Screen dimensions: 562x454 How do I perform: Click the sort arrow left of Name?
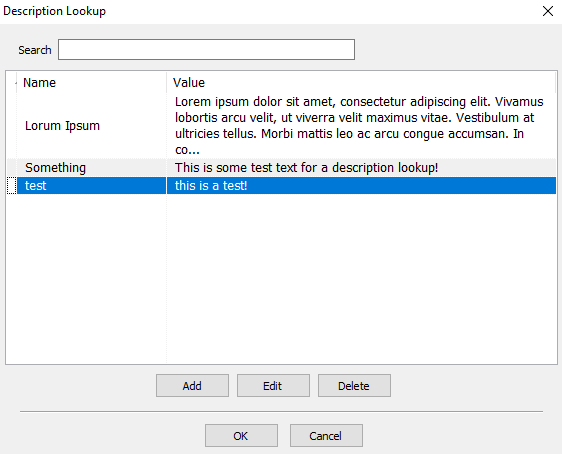15,83
